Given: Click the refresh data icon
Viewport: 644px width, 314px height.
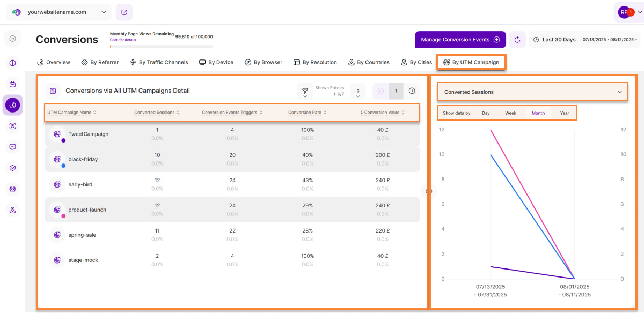Looking at the screenshot, I should click(517, 40).
